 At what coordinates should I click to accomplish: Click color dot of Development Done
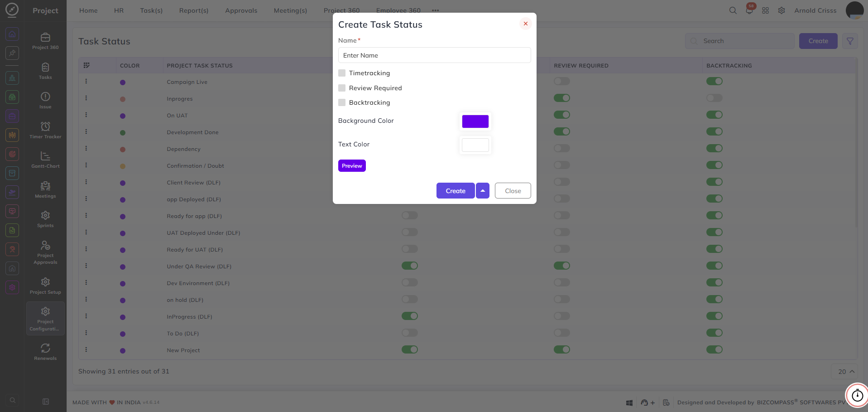(x=123, y=133)
